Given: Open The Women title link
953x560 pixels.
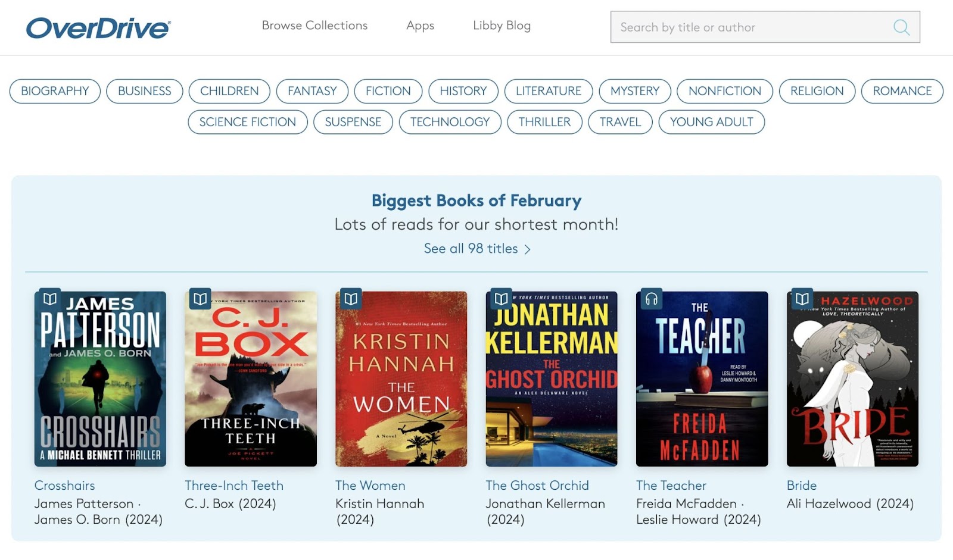Looking at the screenshot, I should pos(369,486).
